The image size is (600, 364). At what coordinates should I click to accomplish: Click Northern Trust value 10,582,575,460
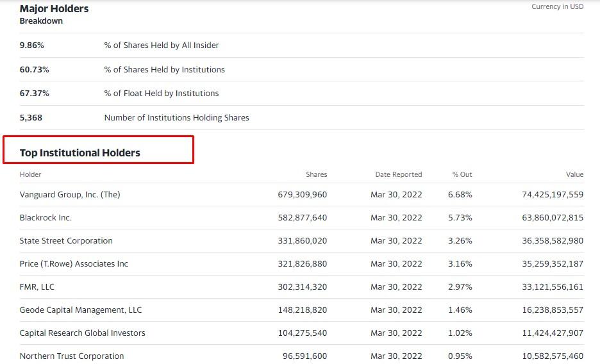553,356
